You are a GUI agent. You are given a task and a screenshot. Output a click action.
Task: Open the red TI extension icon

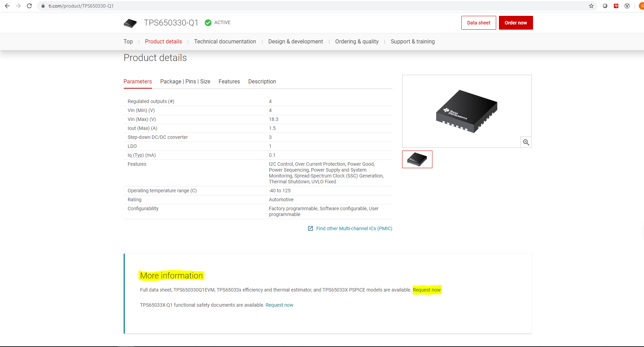(x=616, y=6)
